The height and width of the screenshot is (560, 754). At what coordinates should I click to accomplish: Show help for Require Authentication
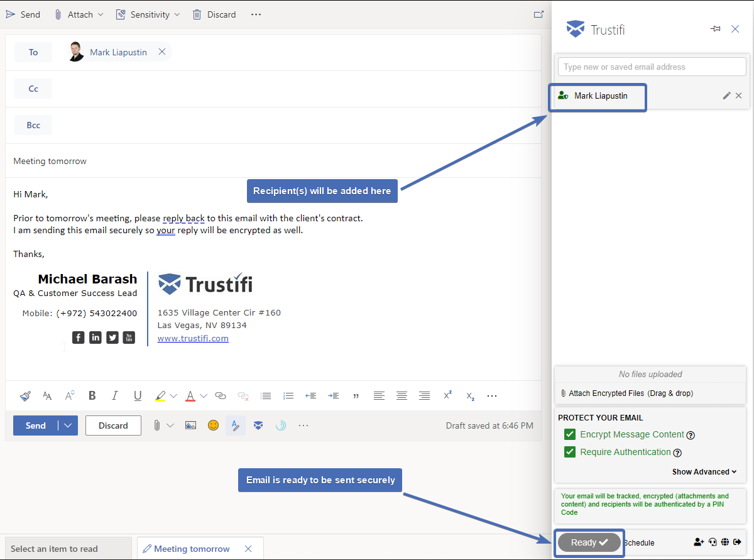pyautogui.click(x=677, y=453)
